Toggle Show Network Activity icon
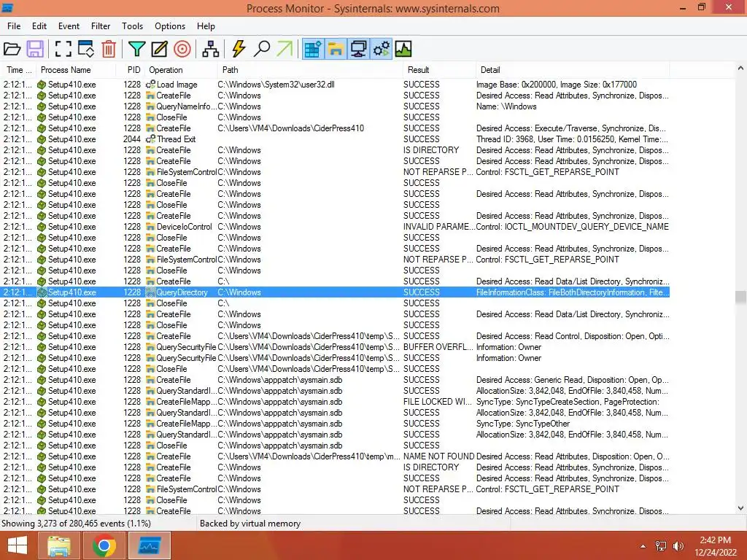 click(x=359, y=49)
